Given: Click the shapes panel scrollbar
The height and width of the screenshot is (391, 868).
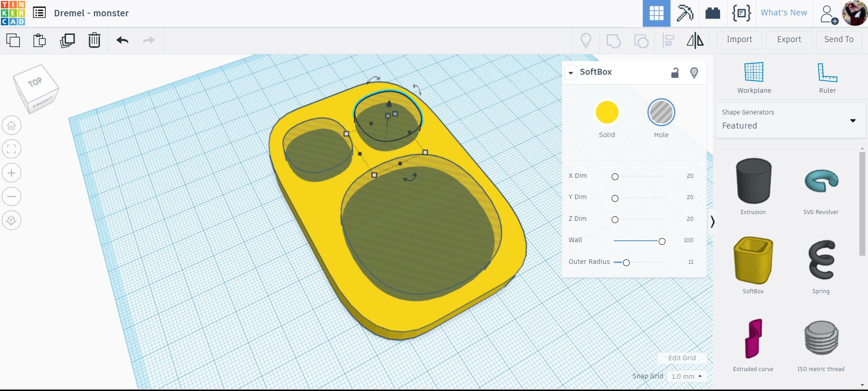Looking at the screenshot, I should click(x=862, y=204).
